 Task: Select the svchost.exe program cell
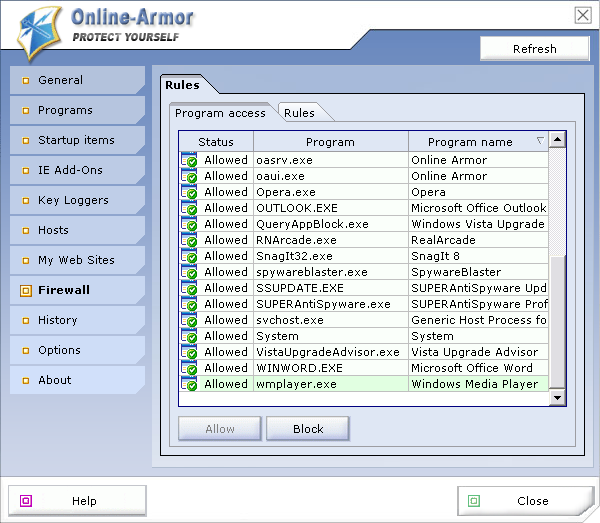coord(331,320)
